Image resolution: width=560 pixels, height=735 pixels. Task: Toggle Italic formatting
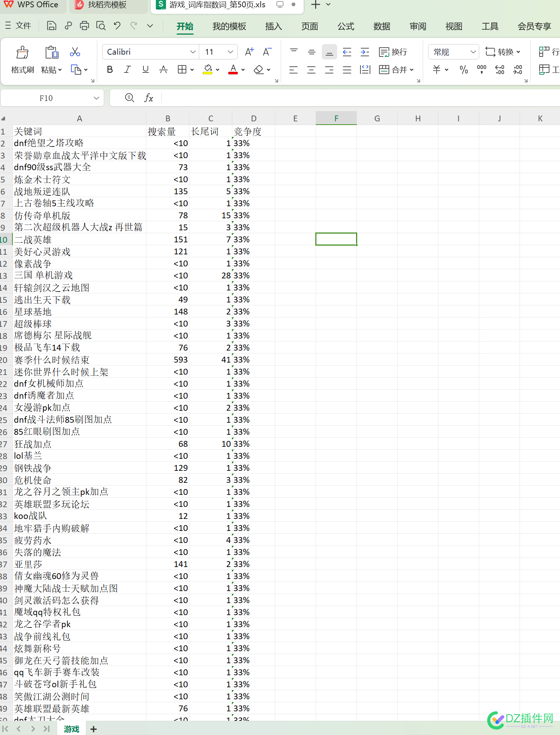click(127, 70)
